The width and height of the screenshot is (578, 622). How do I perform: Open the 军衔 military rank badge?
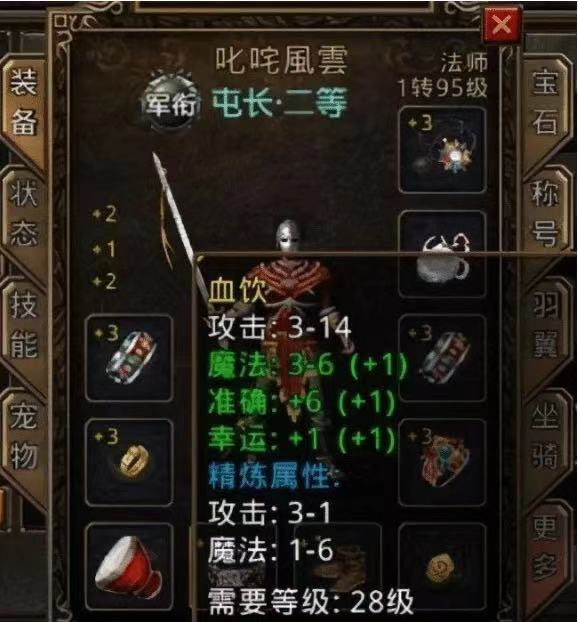click(x=171, y=103)
